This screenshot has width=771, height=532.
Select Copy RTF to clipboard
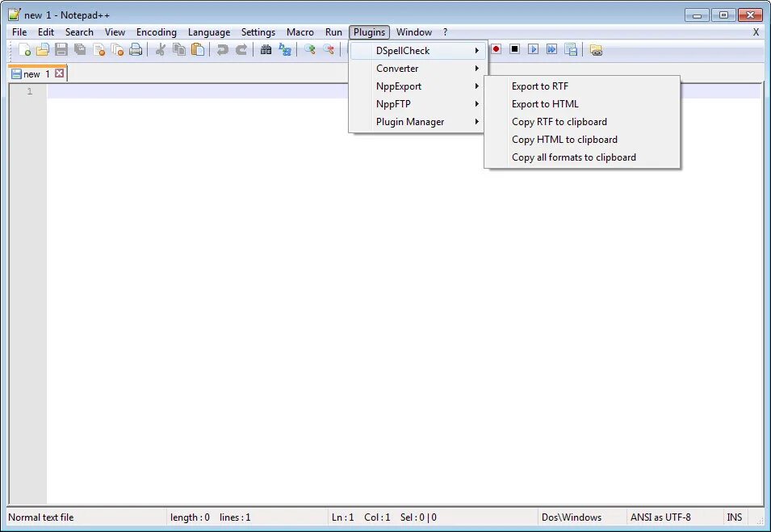582,121
